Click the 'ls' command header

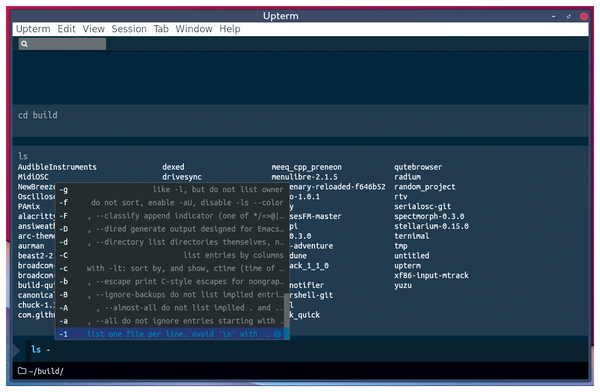[x=23, y=156]
